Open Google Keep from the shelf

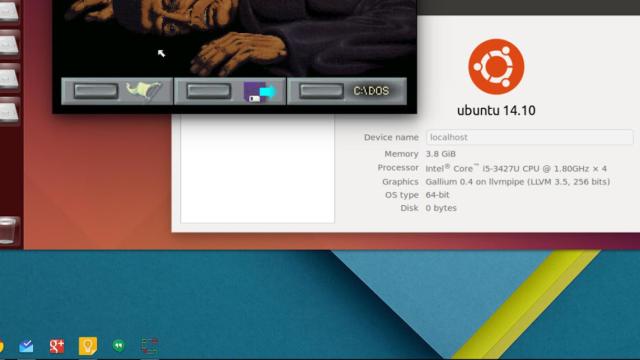(88, 346)
